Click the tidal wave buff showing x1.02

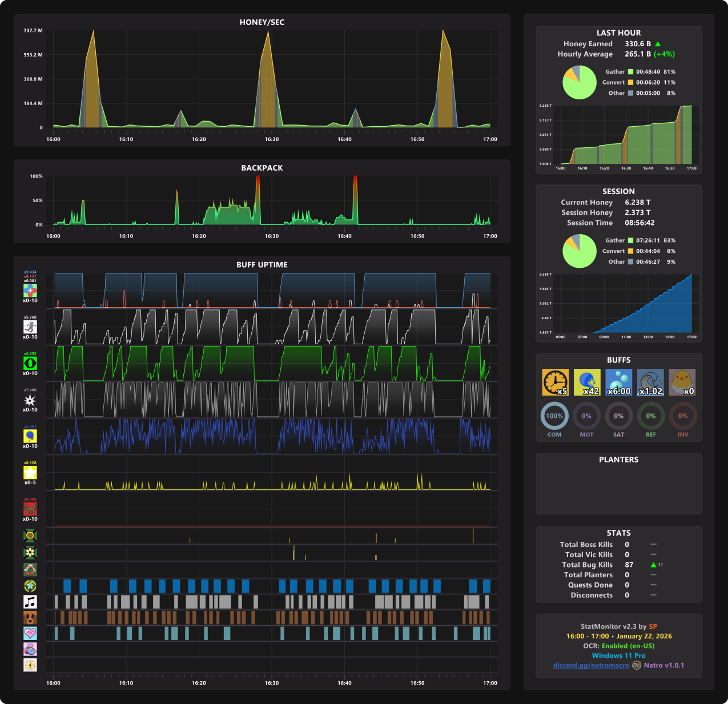651,383
